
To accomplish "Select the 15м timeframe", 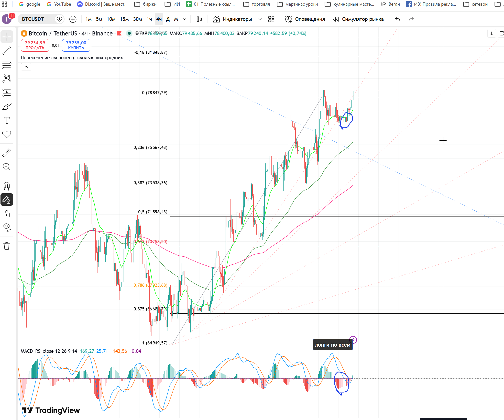I will 124,19.
